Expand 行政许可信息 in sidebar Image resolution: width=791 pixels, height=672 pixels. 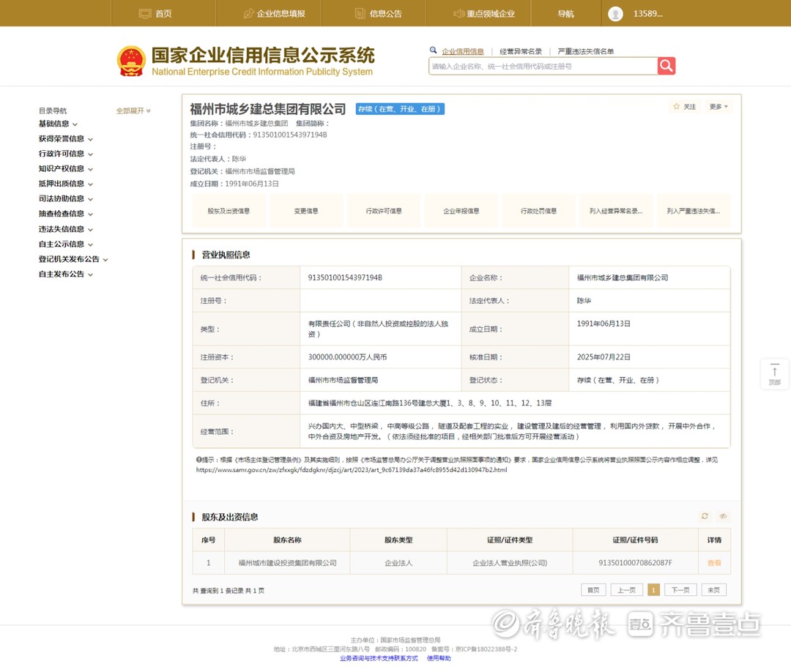[66, 154]
